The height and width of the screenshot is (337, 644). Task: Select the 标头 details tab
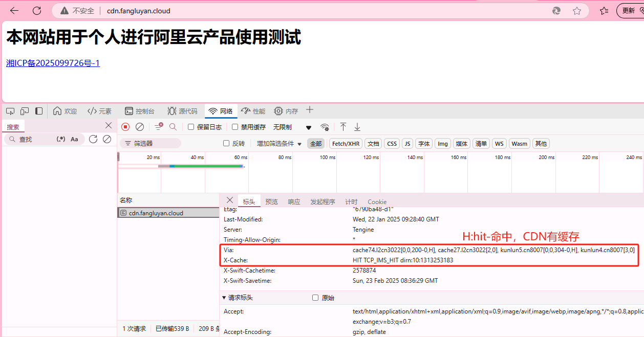tap(249, 201)
